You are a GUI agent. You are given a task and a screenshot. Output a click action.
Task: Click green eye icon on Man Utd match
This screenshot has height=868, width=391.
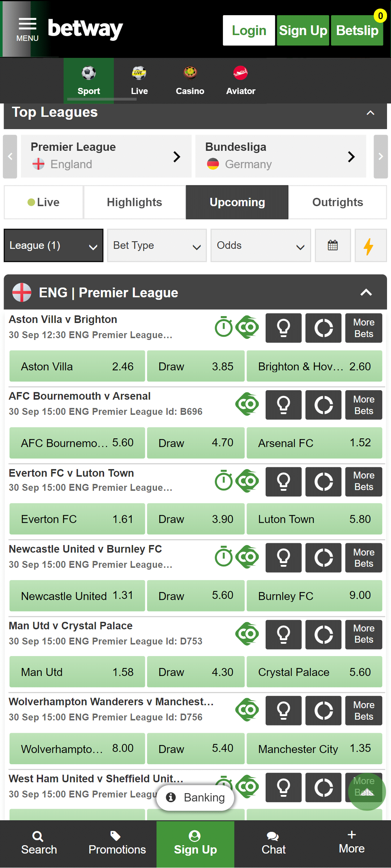coord(248,634)
